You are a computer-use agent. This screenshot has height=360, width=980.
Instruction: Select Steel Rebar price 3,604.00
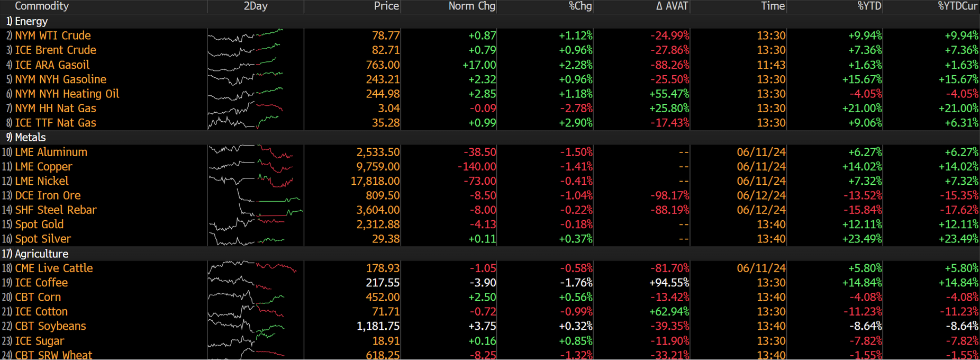point(378,210)
